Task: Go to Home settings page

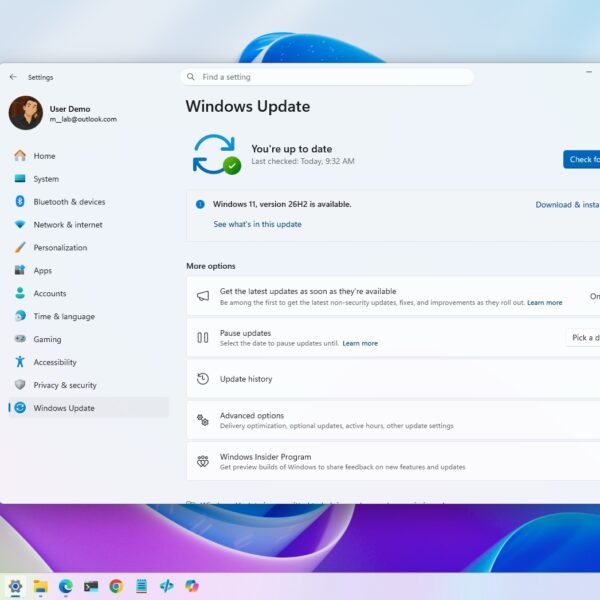Action: click(89, 156)
